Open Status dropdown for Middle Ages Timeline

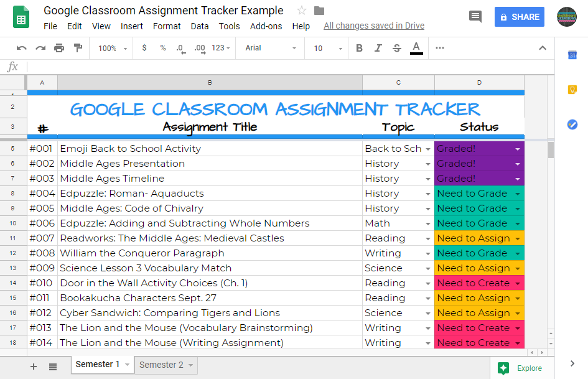(518, 179)
